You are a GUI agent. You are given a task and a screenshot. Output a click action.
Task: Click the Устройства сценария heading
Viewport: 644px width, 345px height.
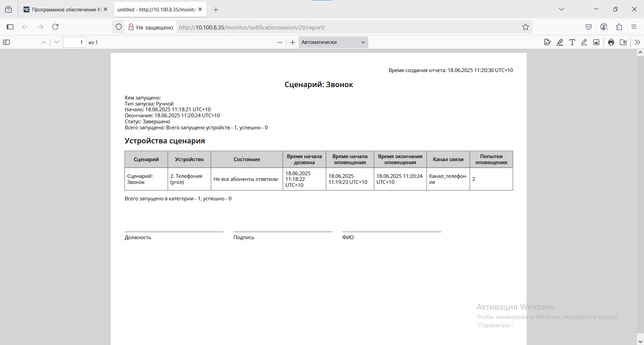click(x=165, y=141)
